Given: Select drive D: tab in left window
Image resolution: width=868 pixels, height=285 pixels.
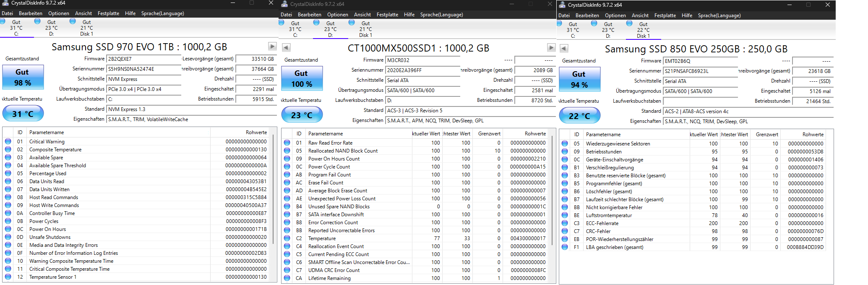Looking at the screenshot, I should [51, 28].
